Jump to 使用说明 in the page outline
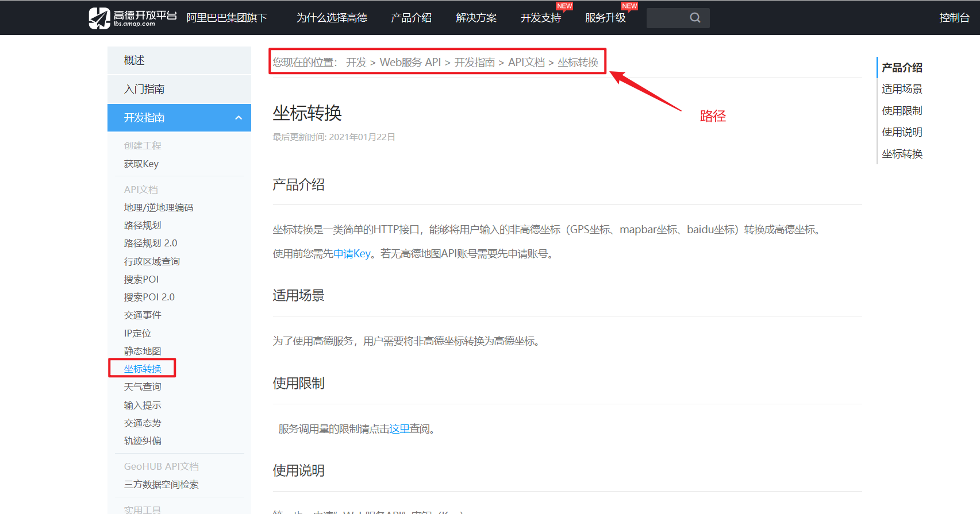This screenshot has height=514, width=980. [x=902, y=132]
